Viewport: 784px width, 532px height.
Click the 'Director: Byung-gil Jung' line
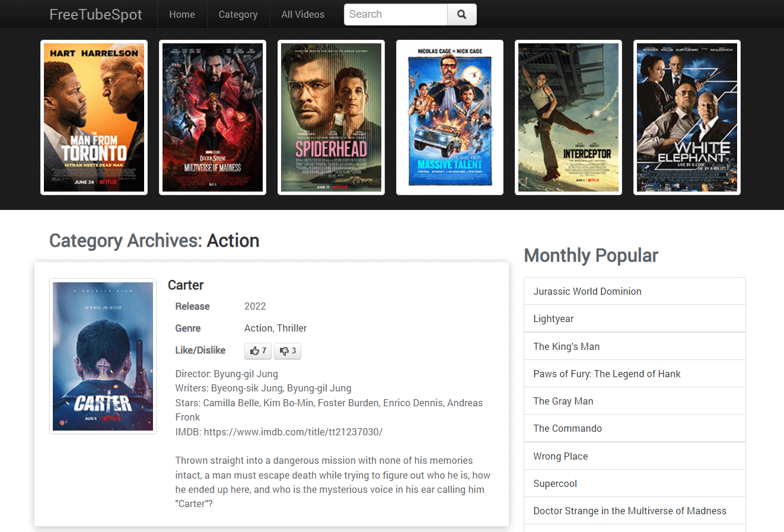pos(227,374)
